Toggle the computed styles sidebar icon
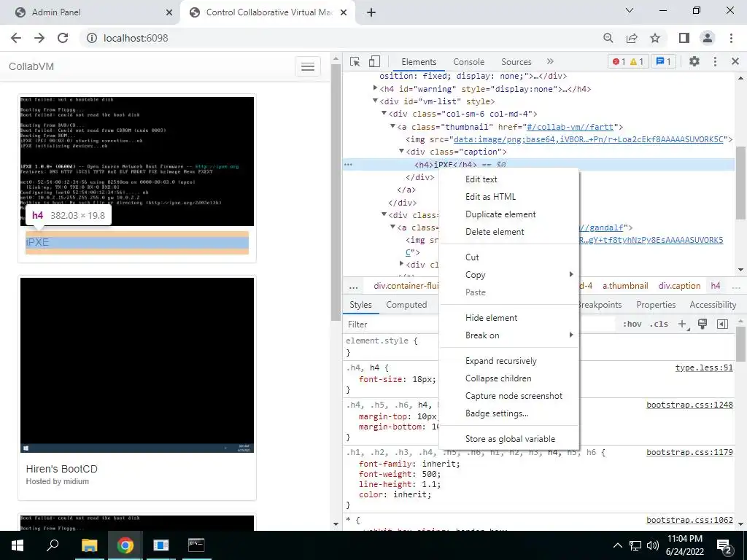This screenshot has width=747, height=560. coord(722,324)
